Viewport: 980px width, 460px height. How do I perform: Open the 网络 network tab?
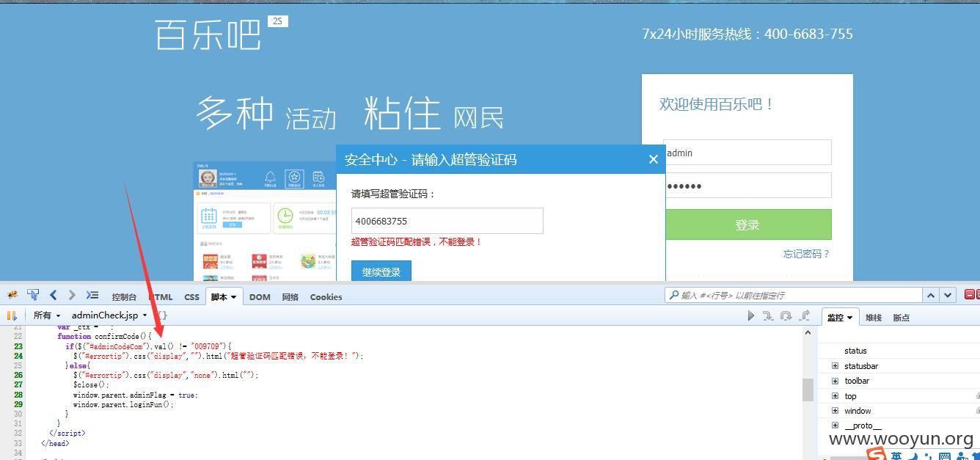coord(290,297)
